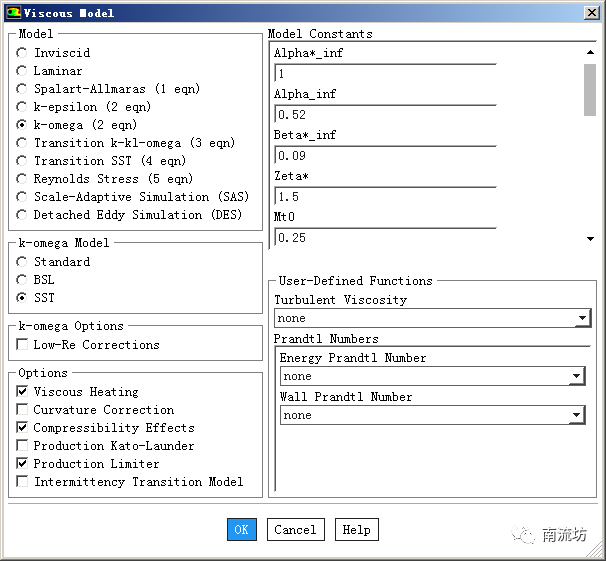Enable Low-Re Corrections checkbox
606x561 pixels.
click(22, 345)
